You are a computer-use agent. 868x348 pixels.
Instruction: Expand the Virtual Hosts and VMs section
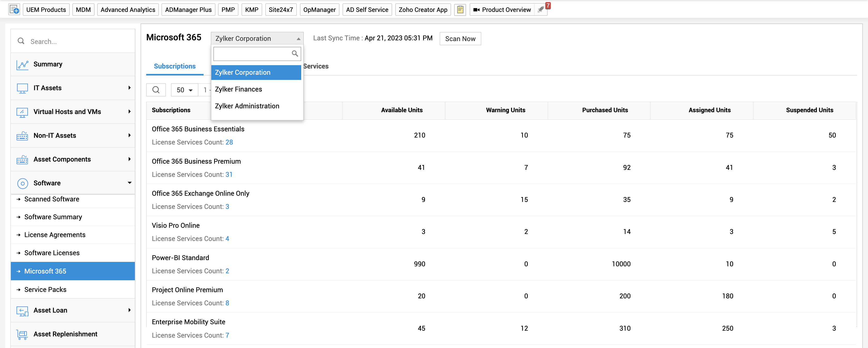pos(129,112)
